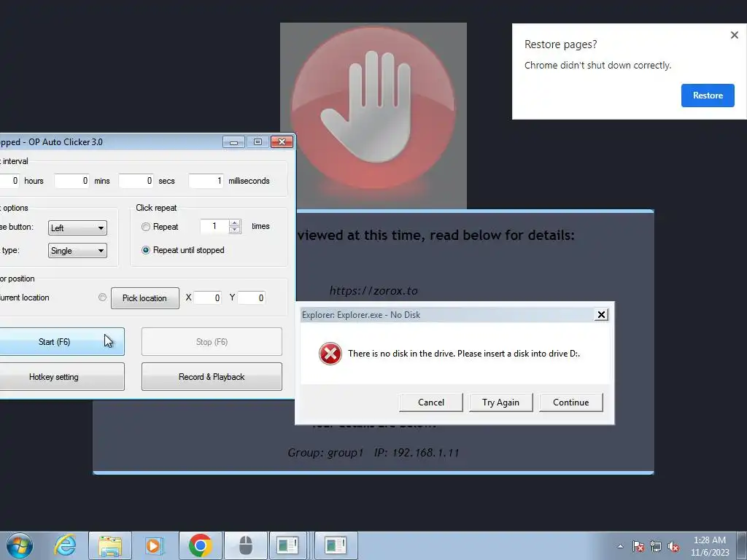The height and width of the screenshot is (560, 747).
Task: Open Windows Media Player taskbar icon
Action: tap(154, 545)
